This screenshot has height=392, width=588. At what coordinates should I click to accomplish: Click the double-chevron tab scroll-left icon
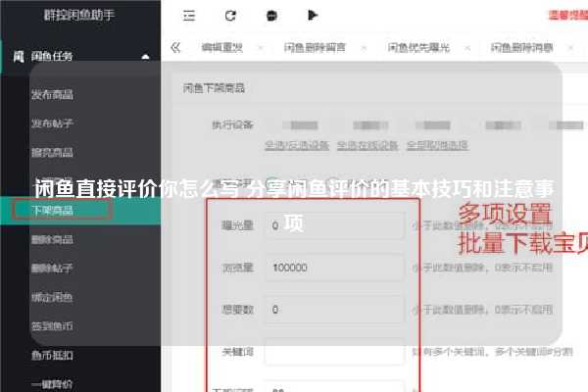point(175,48)
